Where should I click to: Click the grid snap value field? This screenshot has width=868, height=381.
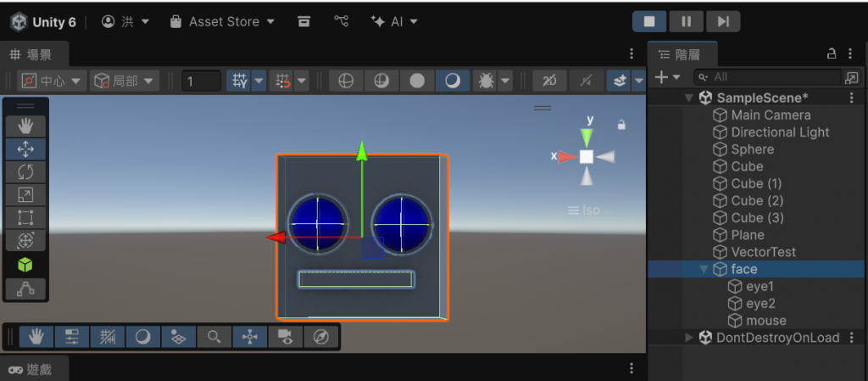coord(202,81)
